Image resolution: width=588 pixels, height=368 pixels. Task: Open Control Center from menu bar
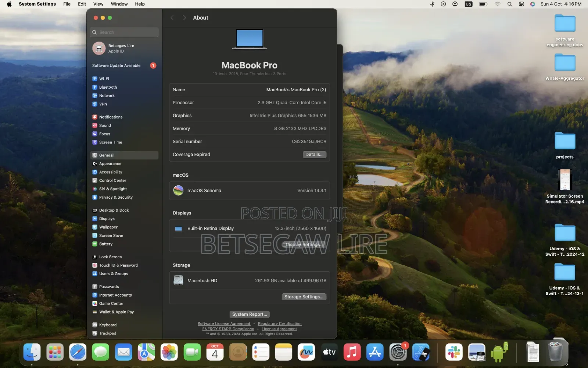tap(521, 4)
